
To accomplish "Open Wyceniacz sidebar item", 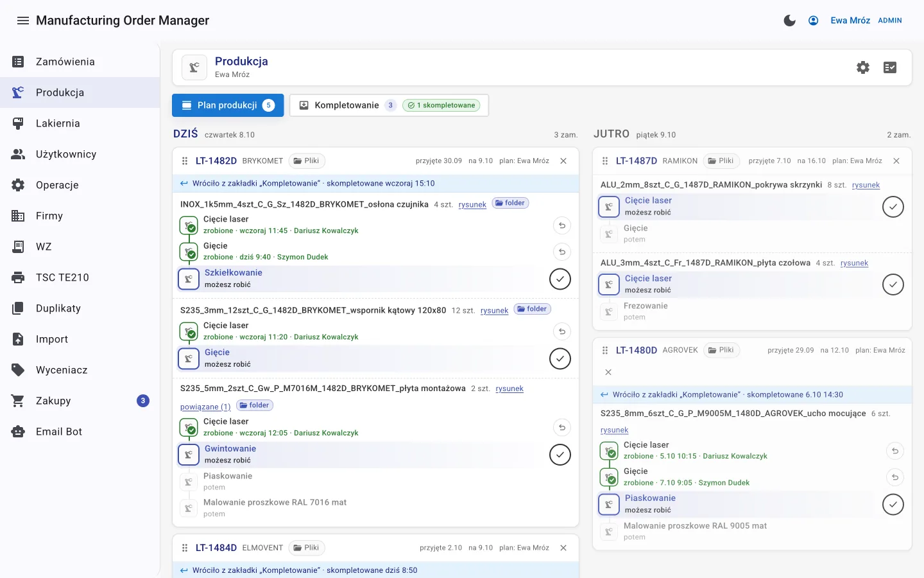I will tap(80, 370).
